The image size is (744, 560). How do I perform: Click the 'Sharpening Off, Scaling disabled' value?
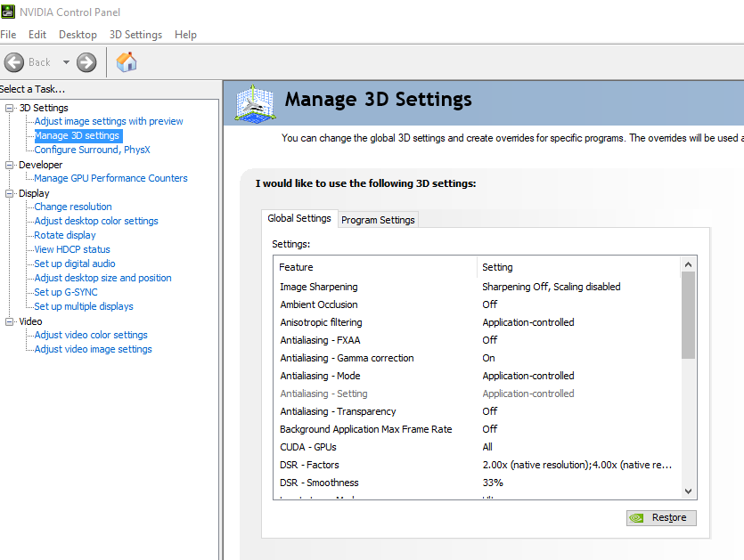click(x=552, y=287)
